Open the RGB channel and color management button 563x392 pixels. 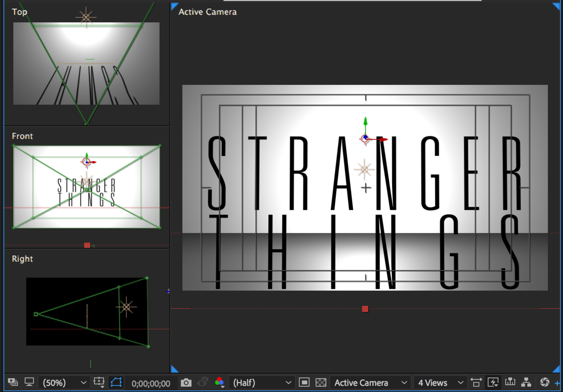click(x=220, y=382)
